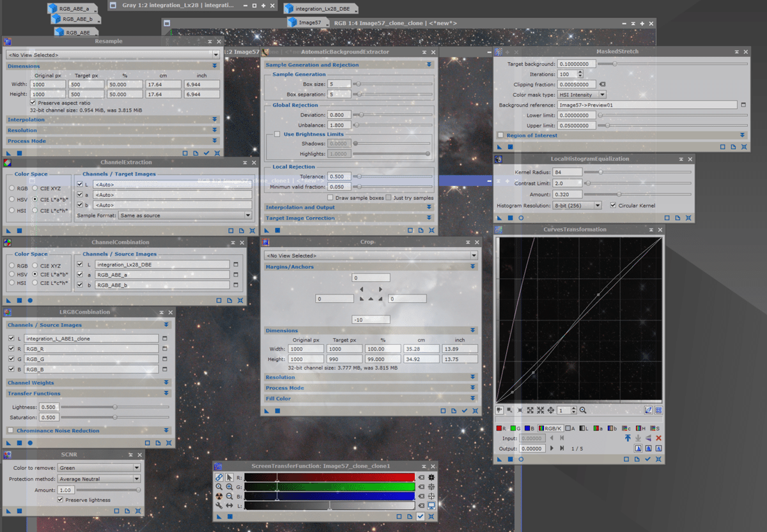Select the Saturation (S) curve channel
Screen dimensions: 767x532
[656, 428]
